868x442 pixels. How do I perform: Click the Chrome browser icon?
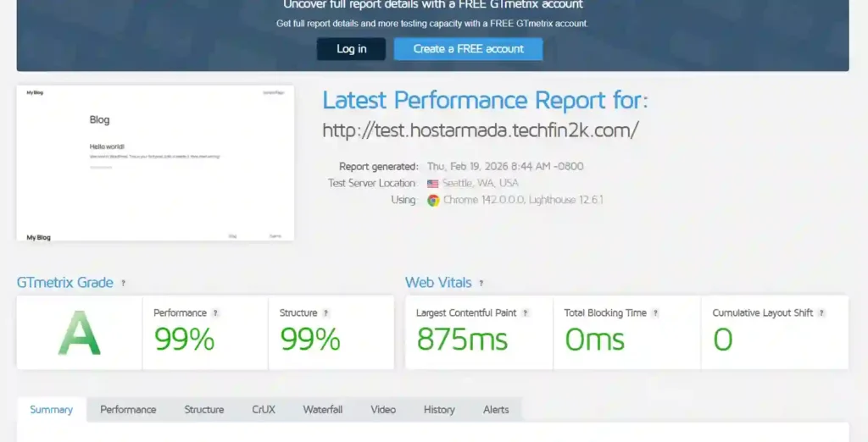click(433, 201)
